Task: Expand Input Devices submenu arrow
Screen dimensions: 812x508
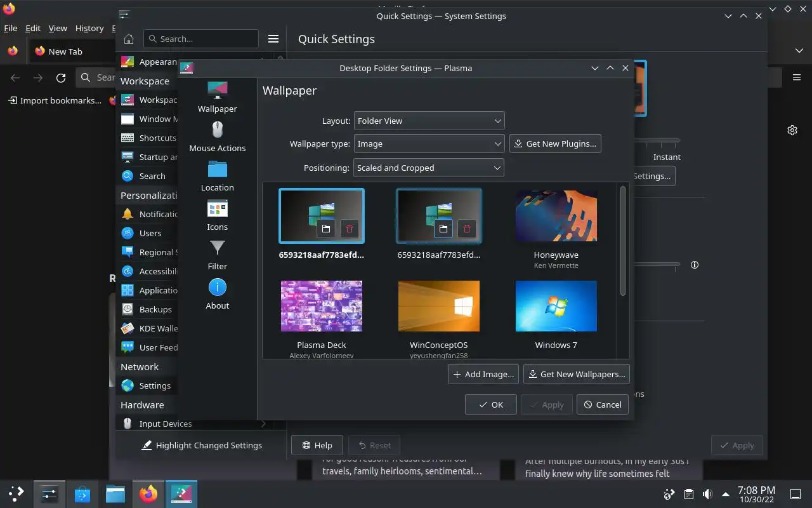Action: [263, 424]
